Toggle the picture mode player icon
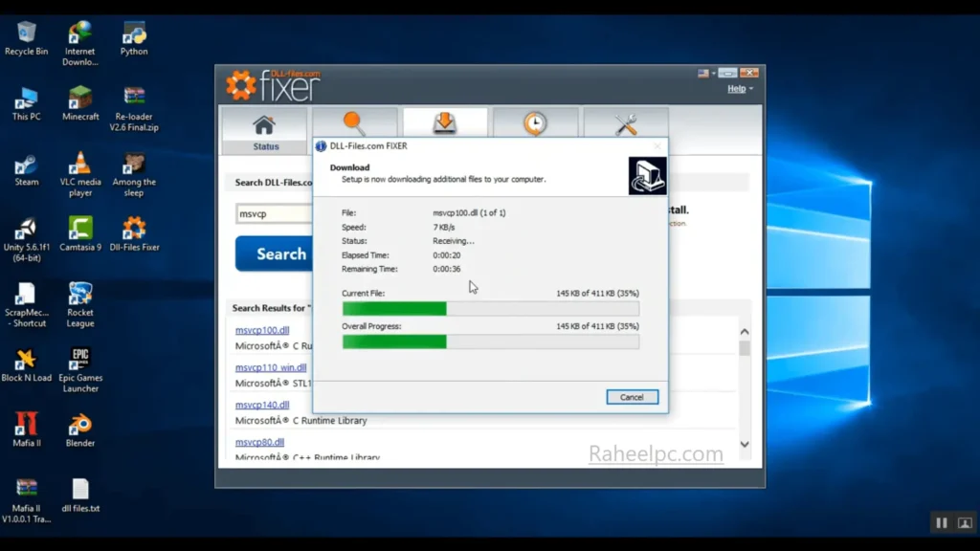 (965, 523)
